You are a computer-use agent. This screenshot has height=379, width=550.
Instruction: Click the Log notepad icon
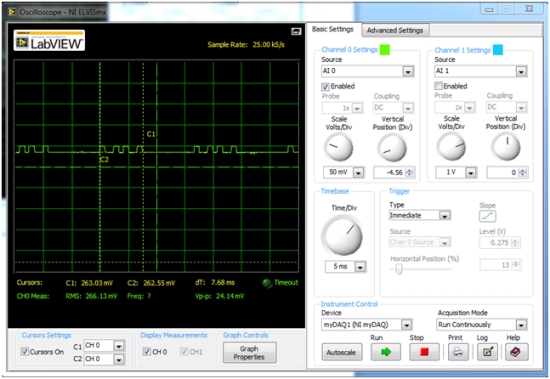[487, 352]
